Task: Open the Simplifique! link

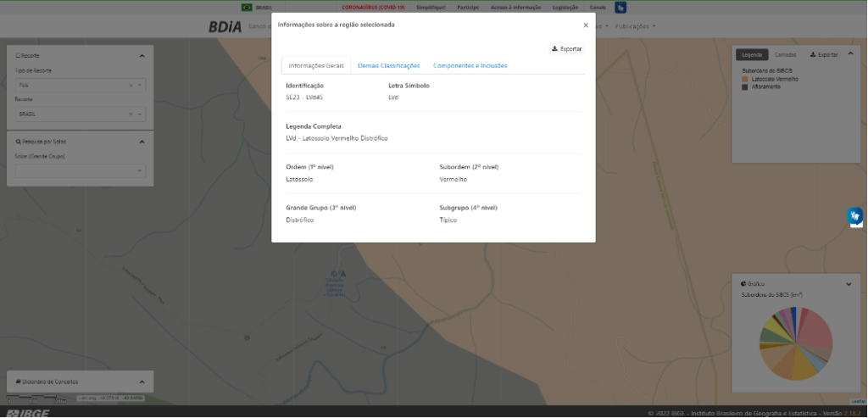Action: 431,7
